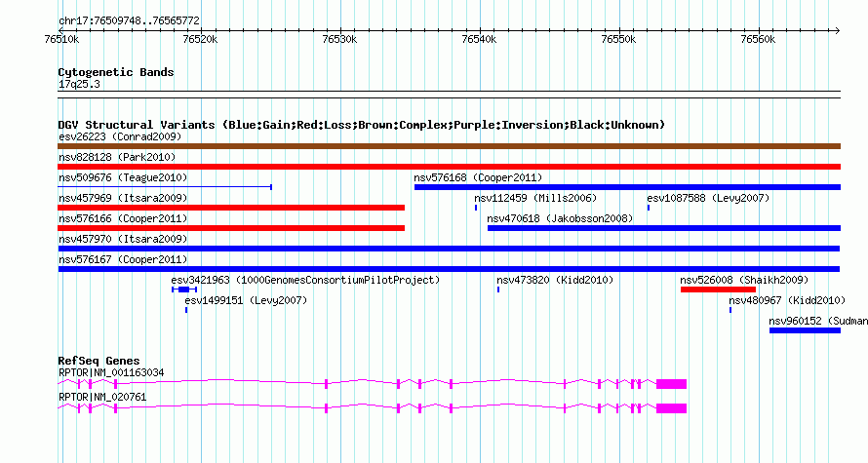Click the 76510k ruler tick label
This screenshot has height=463, width=868.
[61, 39]
